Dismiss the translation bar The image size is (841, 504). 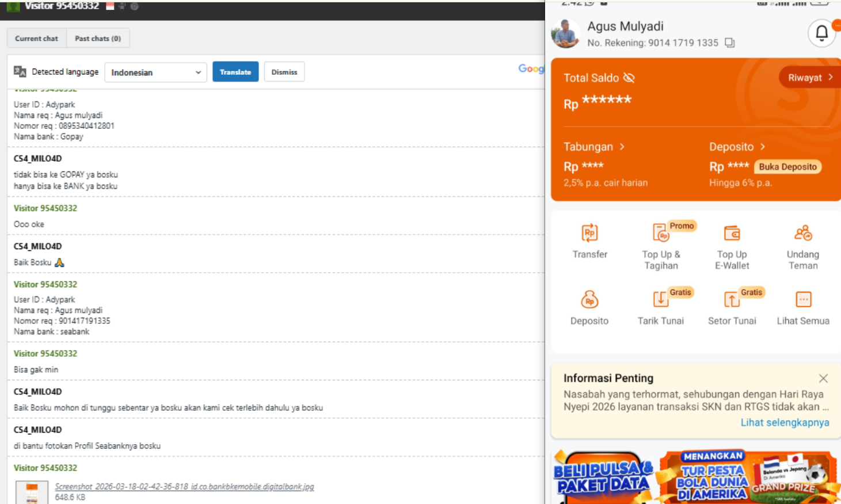click(x=284, y=72)
